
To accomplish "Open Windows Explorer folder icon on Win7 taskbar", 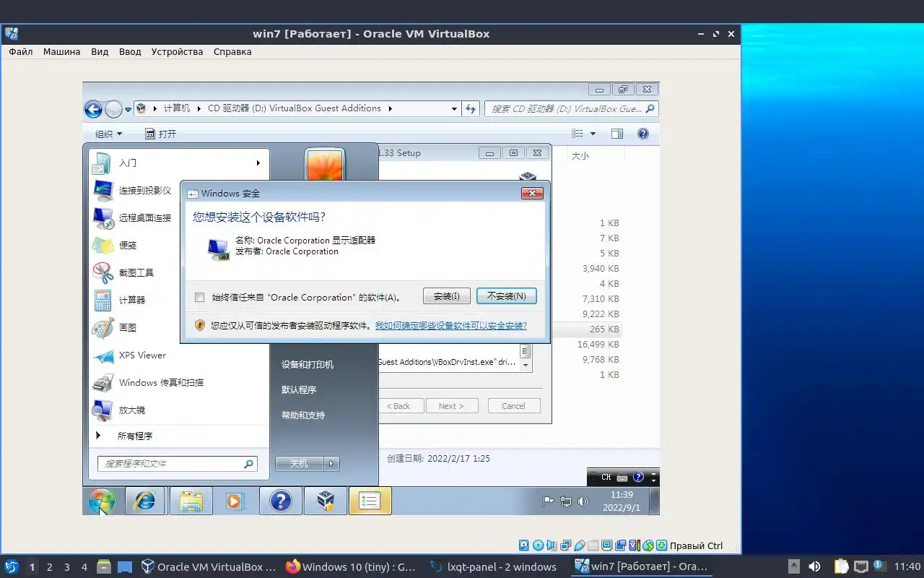I will (x=191, y=501).
